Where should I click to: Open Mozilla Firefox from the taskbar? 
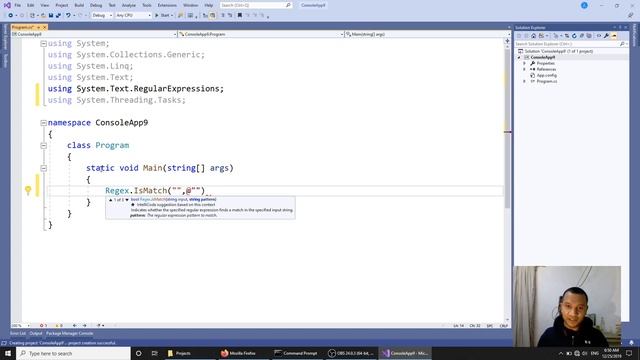pos(238,353)
